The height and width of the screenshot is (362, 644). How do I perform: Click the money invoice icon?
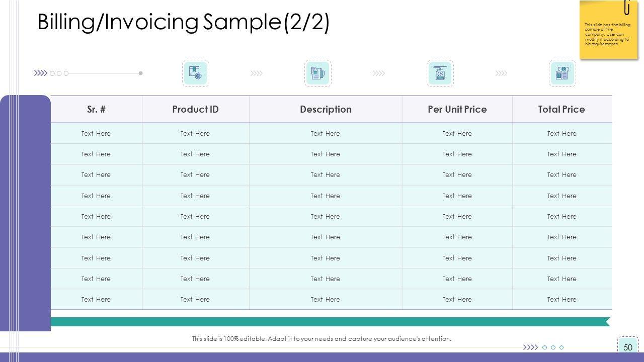(x=562, y=73)
